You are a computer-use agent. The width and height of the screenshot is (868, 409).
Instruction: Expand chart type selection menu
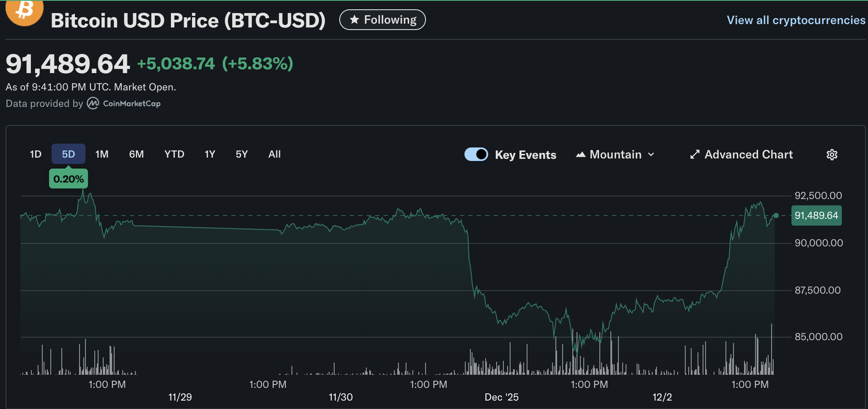tap(615, 155)
